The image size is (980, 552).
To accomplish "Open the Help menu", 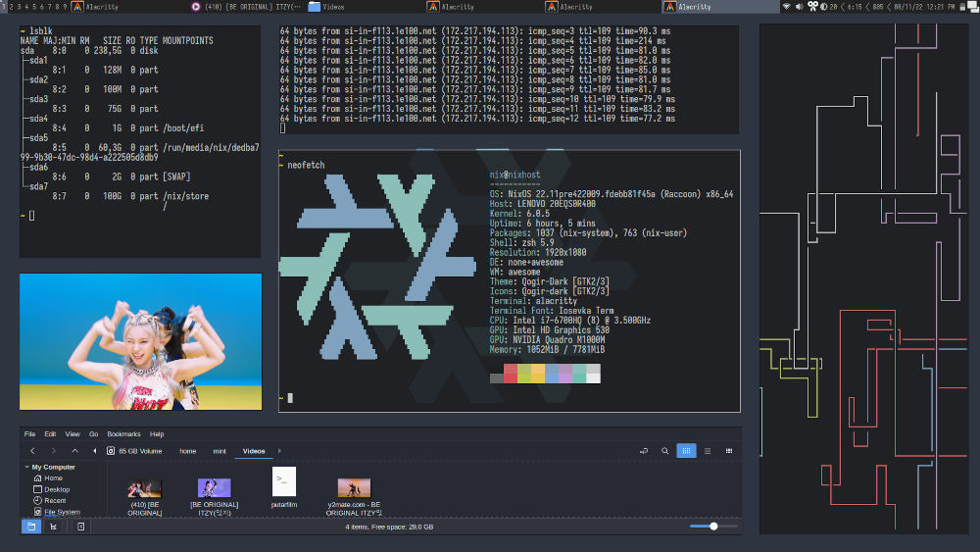I will coord(157,433).
